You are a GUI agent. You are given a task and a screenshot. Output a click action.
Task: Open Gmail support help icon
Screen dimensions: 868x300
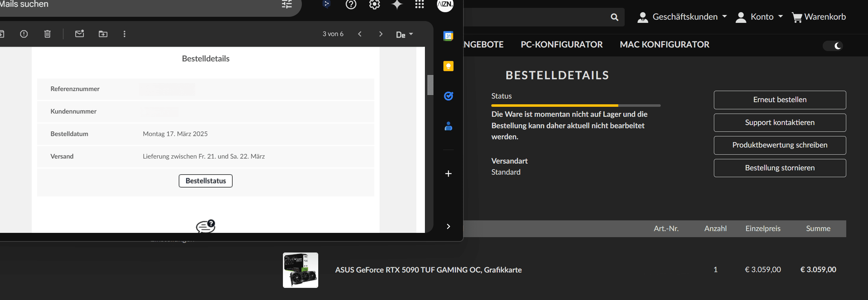coord(351,4)
